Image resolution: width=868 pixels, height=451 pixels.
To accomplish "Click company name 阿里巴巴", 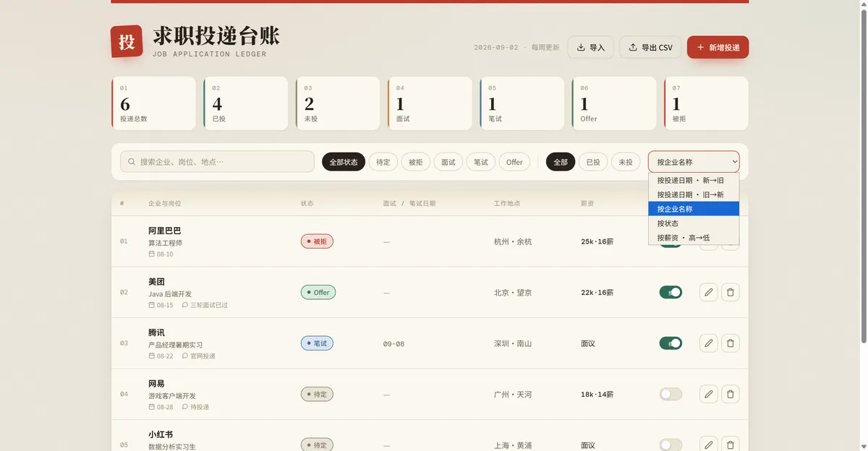I will click(x=165, y=231).
